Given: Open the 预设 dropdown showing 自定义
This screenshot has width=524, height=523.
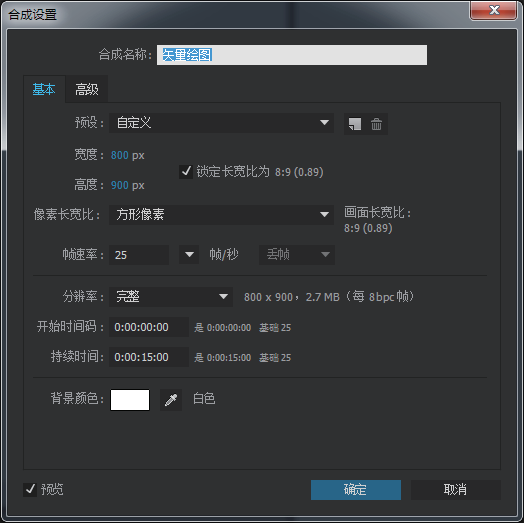Looking at the screenshot, I should 221,123.
